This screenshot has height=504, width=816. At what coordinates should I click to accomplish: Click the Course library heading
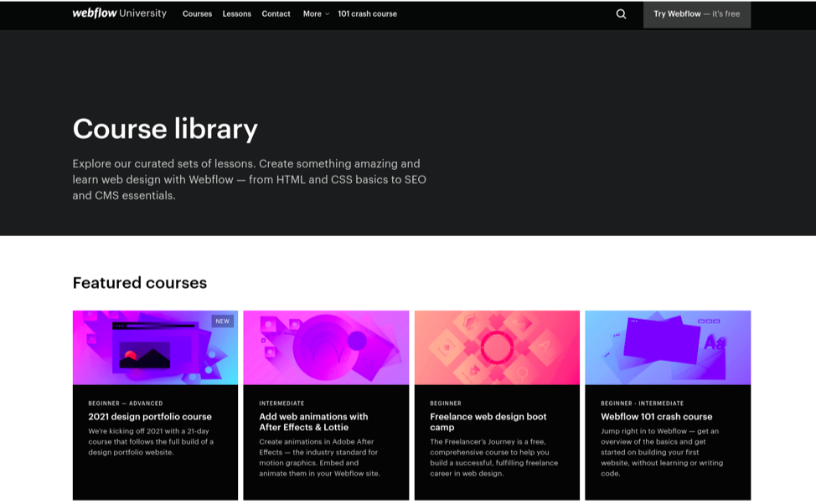[165, 129]
